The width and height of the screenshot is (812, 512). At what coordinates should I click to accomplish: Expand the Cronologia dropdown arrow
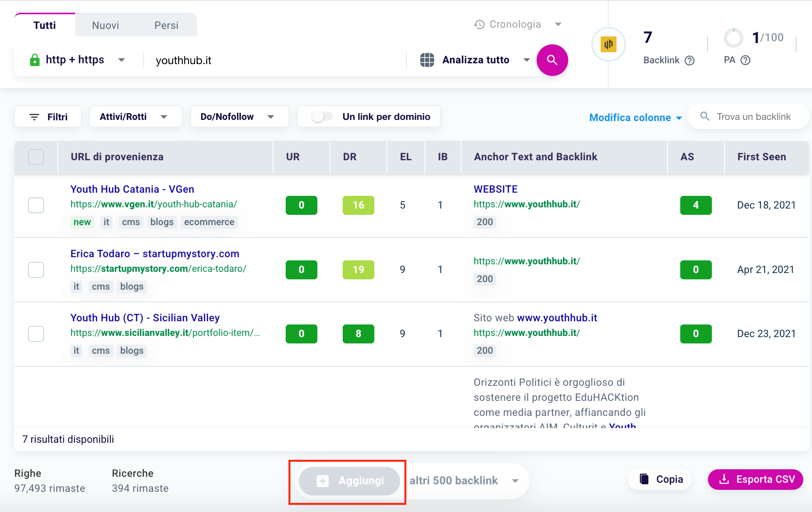coord(558,25)
